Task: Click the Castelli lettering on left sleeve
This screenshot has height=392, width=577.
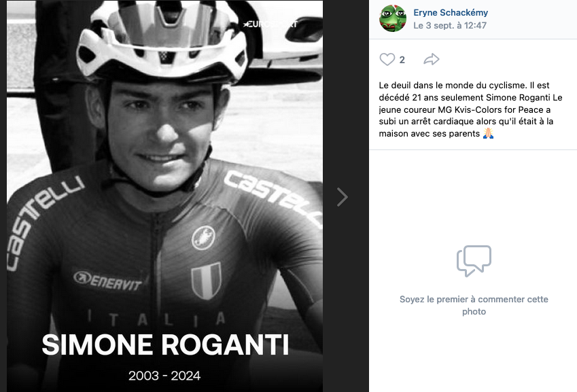Action: click(x=41, y=219)
